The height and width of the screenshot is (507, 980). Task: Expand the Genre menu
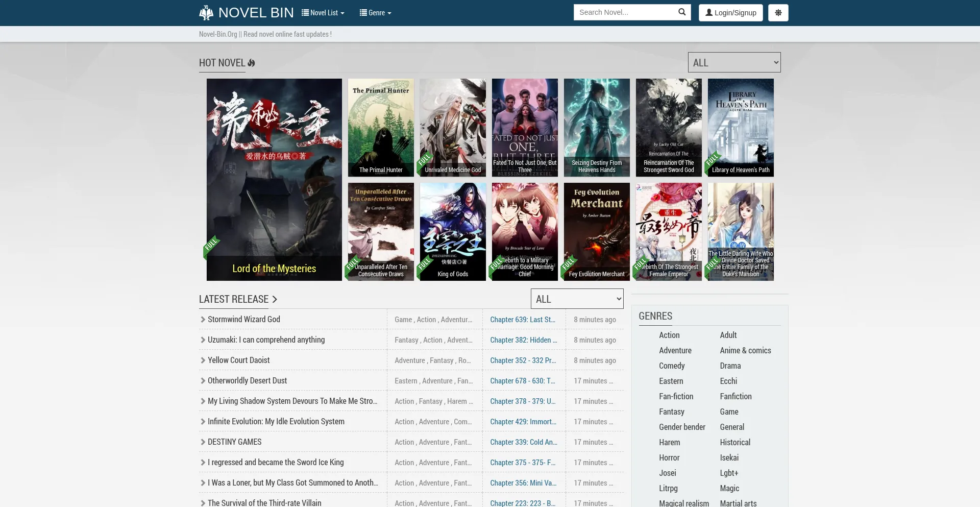(375, 13)
